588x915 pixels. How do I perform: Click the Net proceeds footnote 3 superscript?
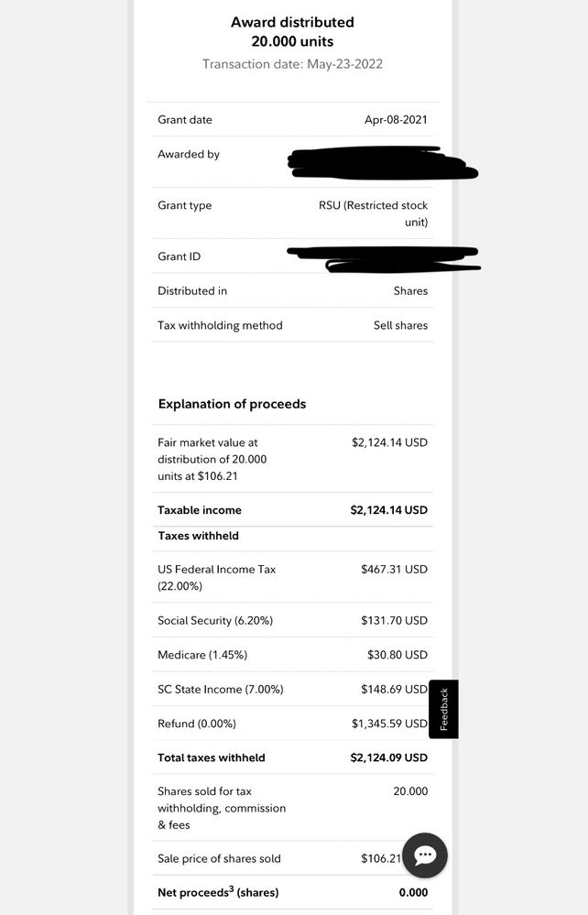pyautogui.click(x=233, y=888)
